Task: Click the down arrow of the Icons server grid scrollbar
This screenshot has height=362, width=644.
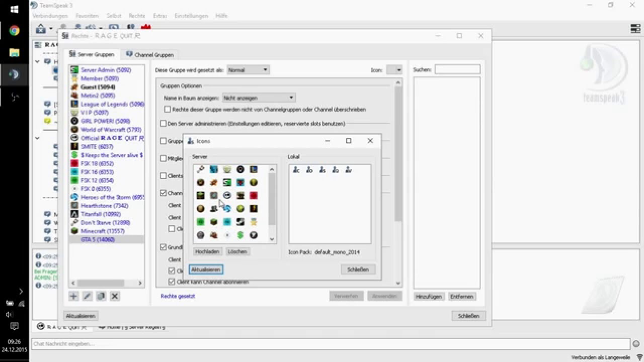Action: (272, 239)
